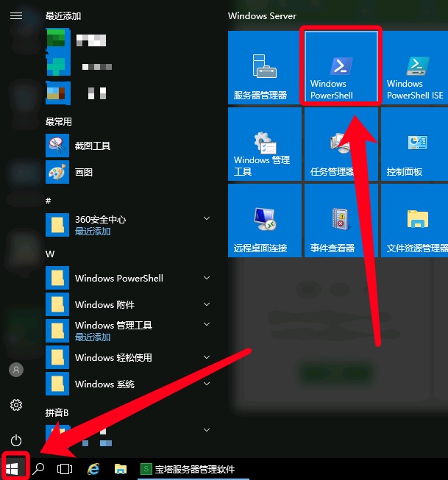Click the W alphabet section header
448x480 pixels.
[x=49, y=254]
